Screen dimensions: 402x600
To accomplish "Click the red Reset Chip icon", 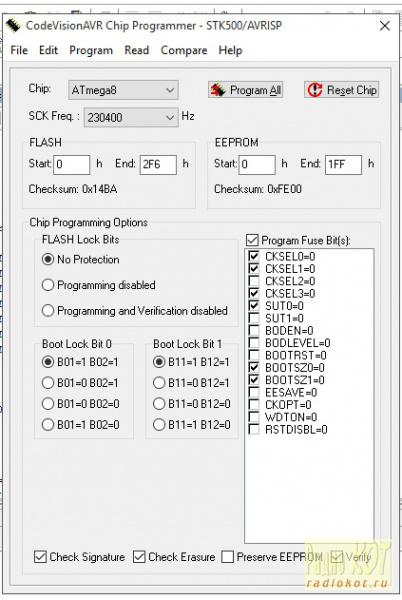I will pos(315,90).
